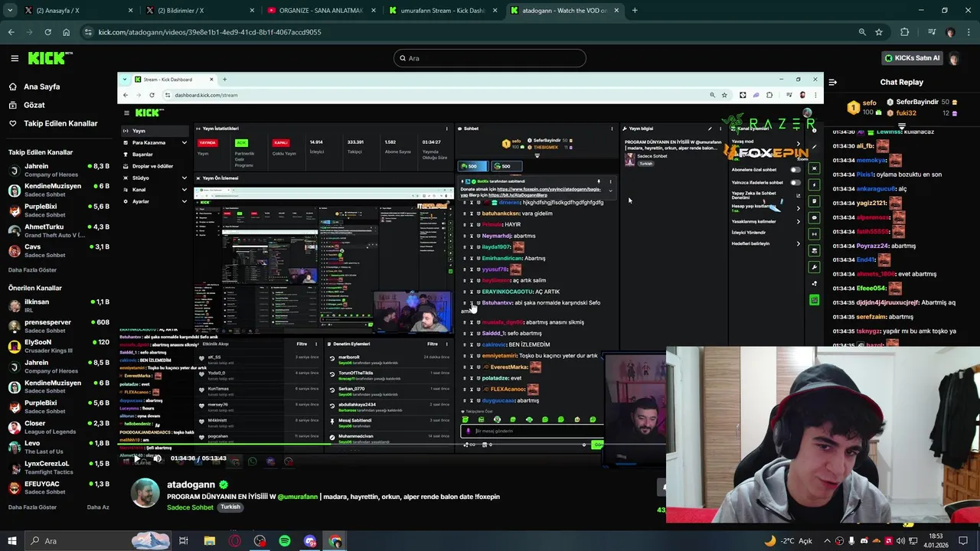Seek on the VOD progress bar

[x=390, y=445]
